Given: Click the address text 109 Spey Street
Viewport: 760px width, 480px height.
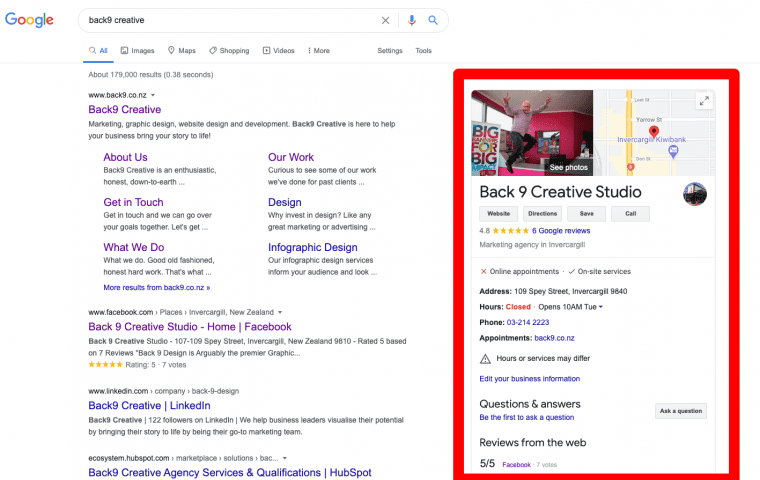Looking at the screenshot, I should click(570, 291).
